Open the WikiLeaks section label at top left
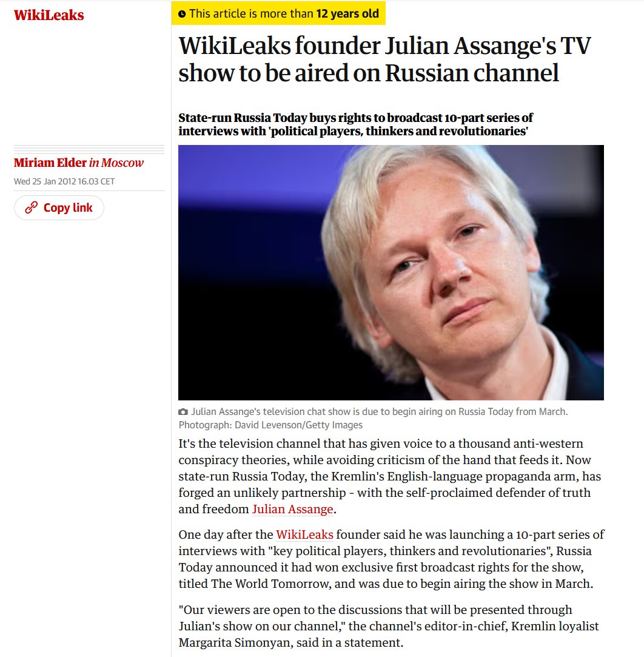The height and width of the screenshot is (657, 644). (x=49, y=15)
